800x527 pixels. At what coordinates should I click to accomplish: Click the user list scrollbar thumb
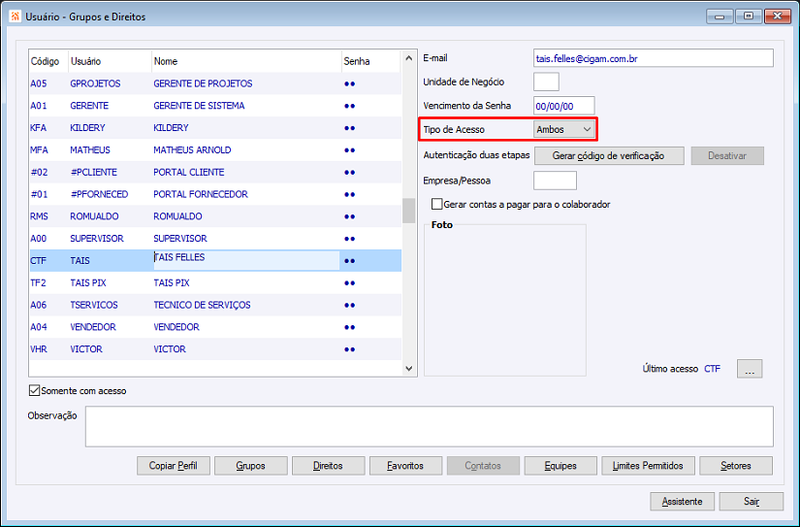coord(409,211)
